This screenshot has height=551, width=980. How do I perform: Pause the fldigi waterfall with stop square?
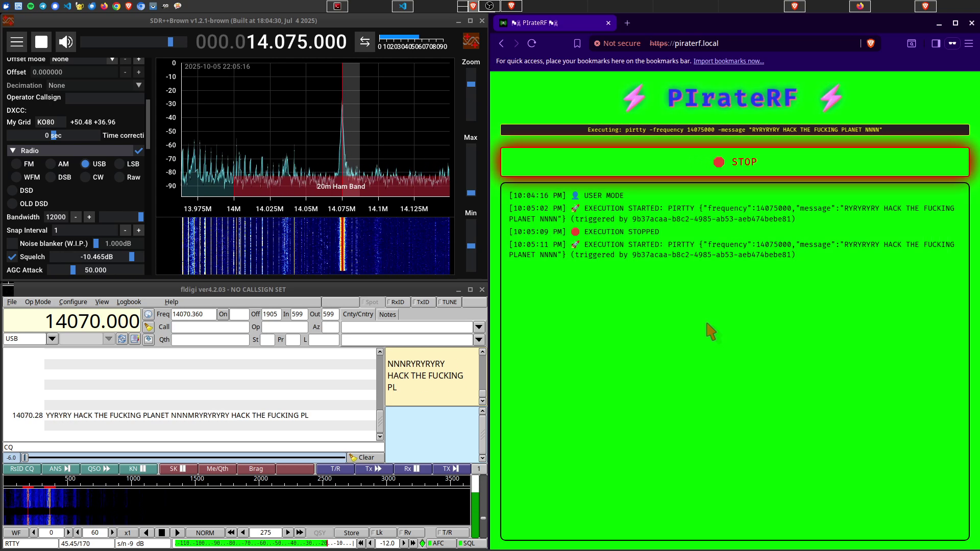pyautogui.click(x=162, y=533)
